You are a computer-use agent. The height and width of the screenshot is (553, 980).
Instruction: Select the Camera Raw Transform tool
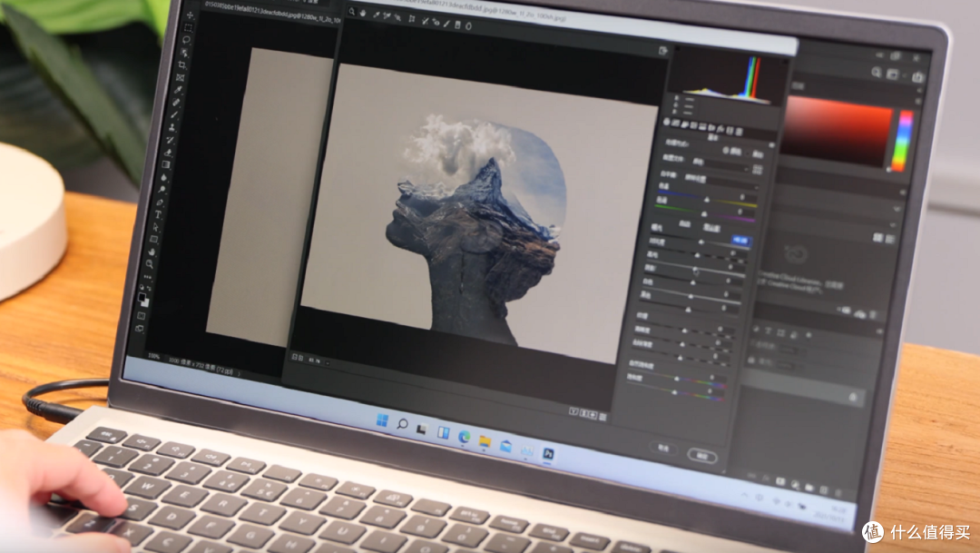pos(412,19)
